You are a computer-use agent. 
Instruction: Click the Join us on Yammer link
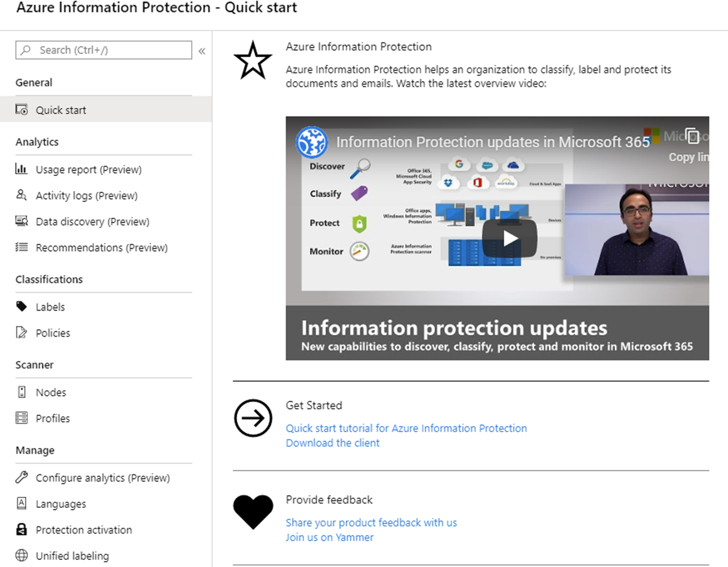[x=330, y=537]
